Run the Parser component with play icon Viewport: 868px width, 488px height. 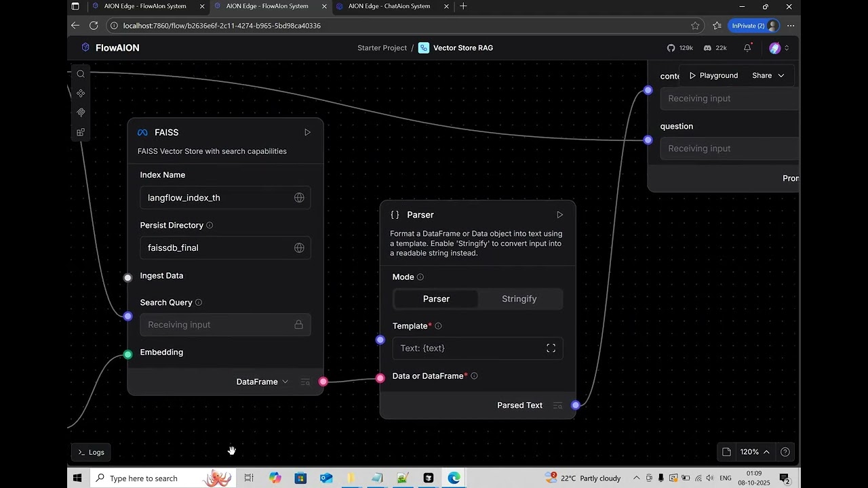[559, 215]
